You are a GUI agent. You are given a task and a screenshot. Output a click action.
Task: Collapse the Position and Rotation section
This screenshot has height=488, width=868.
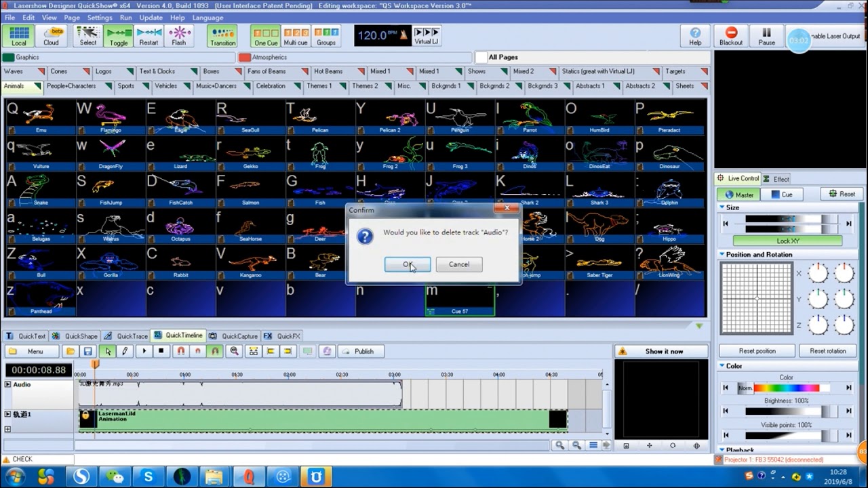tap(722, 255)
